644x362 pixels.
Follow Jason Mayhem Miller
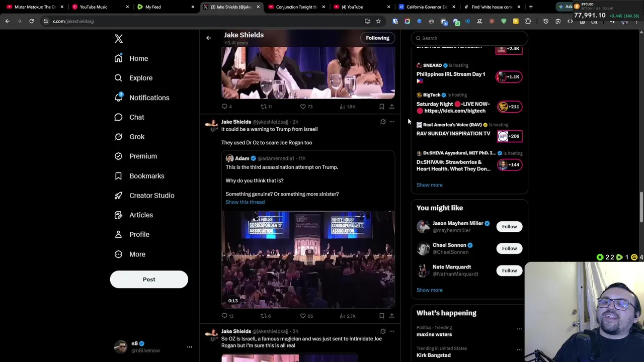[509, 227]
